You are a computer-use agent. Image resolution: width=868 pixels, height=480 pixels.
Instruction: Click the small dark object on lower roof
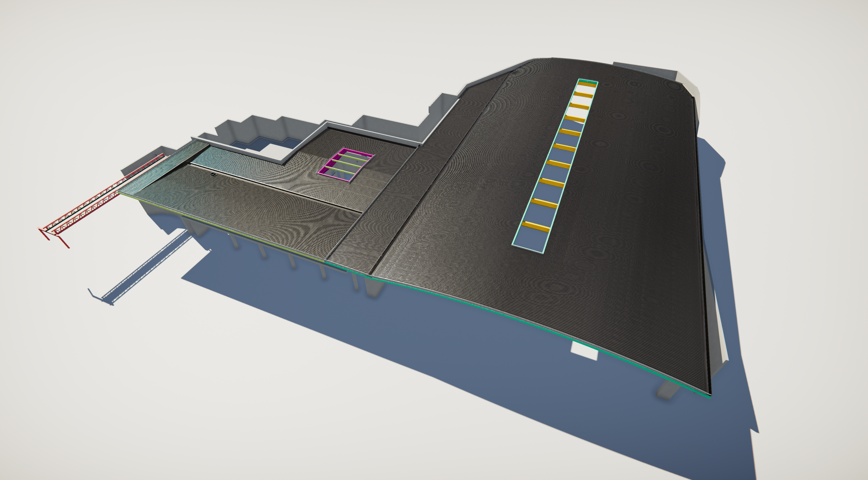pyautogui.click(x=213, y=174)
